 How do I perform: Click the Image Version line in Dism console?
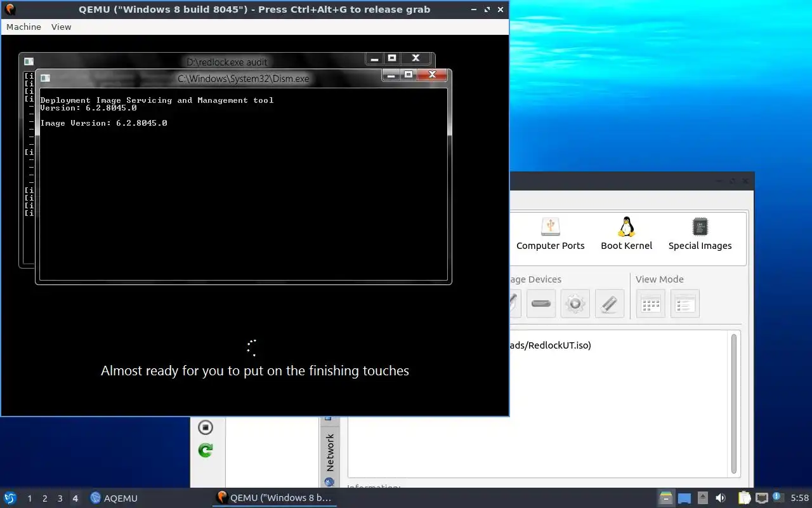[x=103, y=123]
